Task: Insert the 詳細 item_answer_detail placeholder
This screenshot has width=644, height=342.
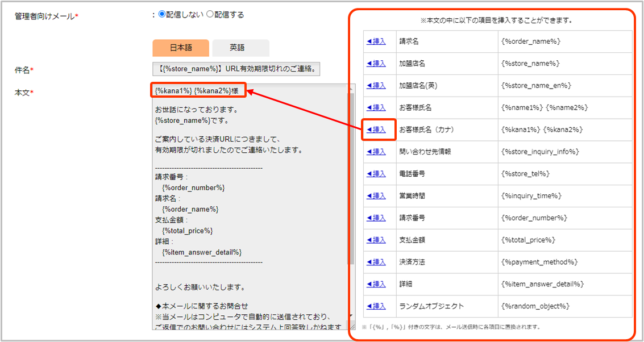Action: [x=376, y=284]
